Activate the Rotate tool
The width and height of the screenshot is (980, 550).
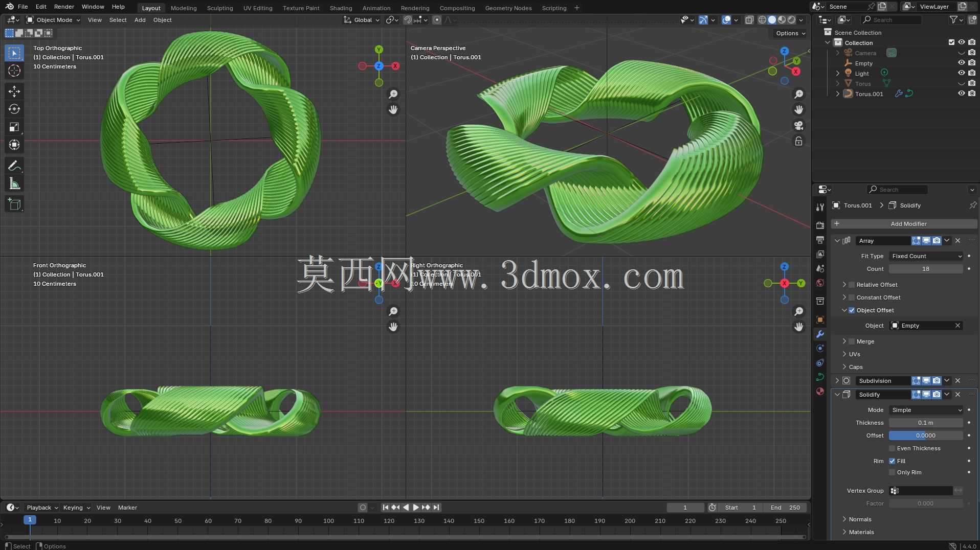coord(14,109)
